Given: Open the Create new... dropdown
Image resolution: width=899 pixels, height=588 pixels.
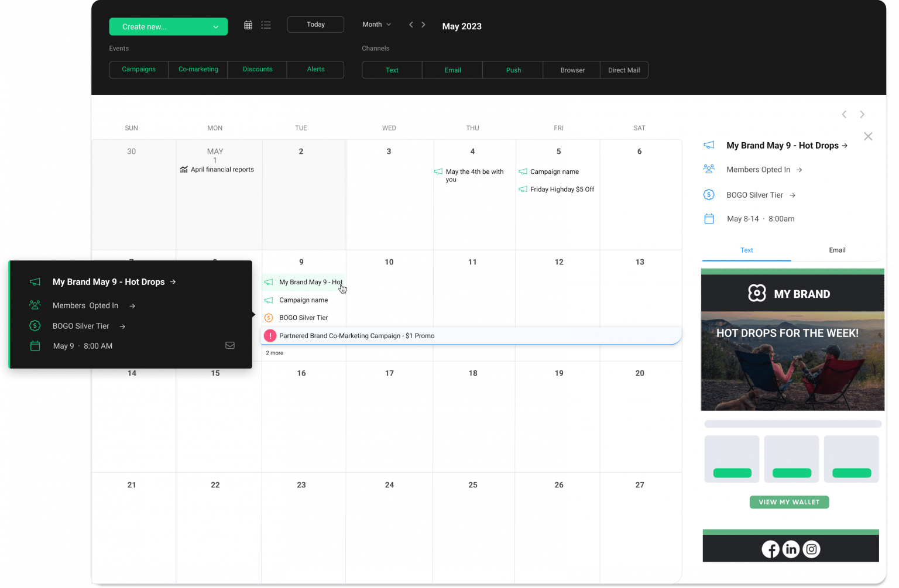Looking at the screenshot, I should (x=169, y=27).
